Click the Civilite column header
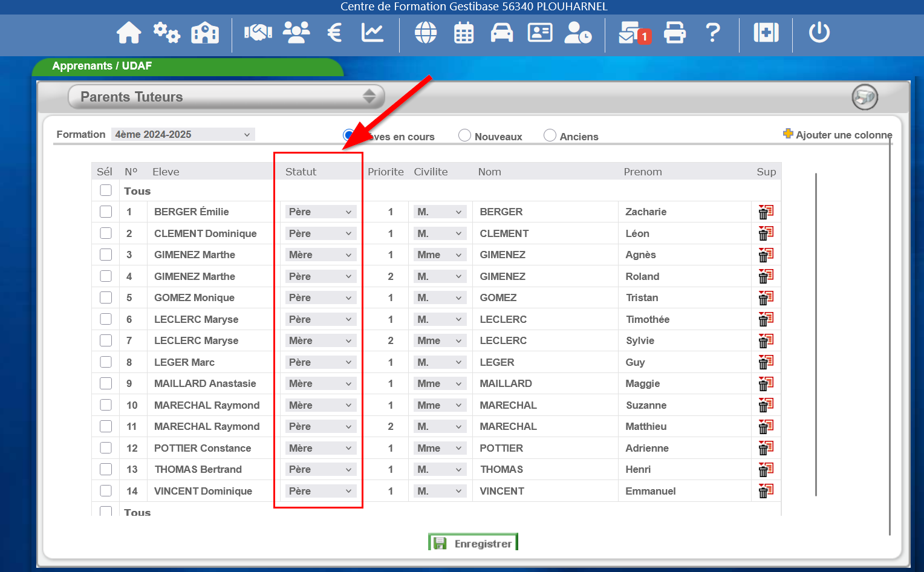 click(x=431, y=172)
